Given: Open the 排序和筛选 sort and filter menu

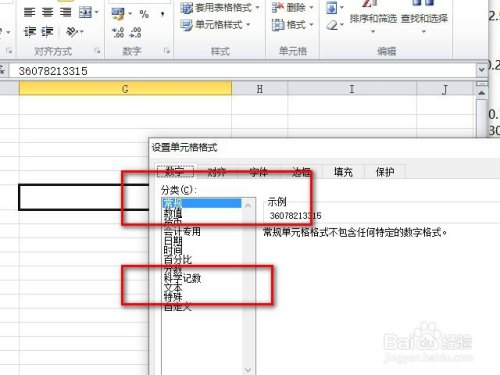Looking at the screenshot, I should pos(373,19).
